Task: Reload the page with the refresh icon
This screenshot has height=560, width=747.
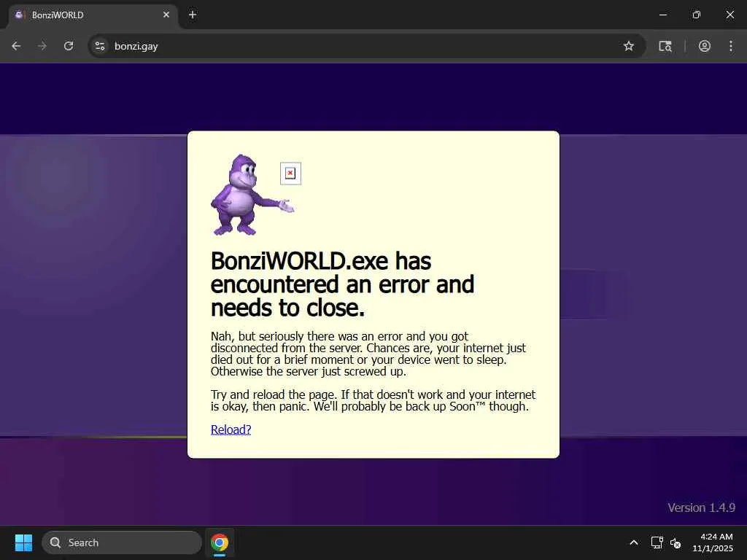Action: 69,46
